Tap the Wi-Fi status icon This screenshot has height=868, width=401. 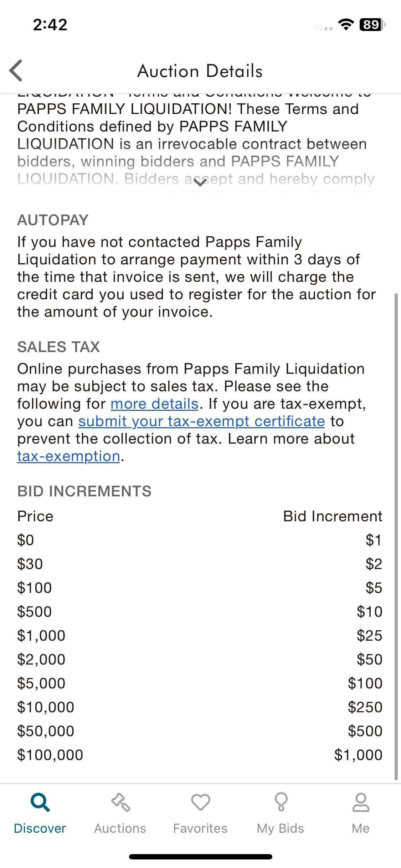coord(346,25)
